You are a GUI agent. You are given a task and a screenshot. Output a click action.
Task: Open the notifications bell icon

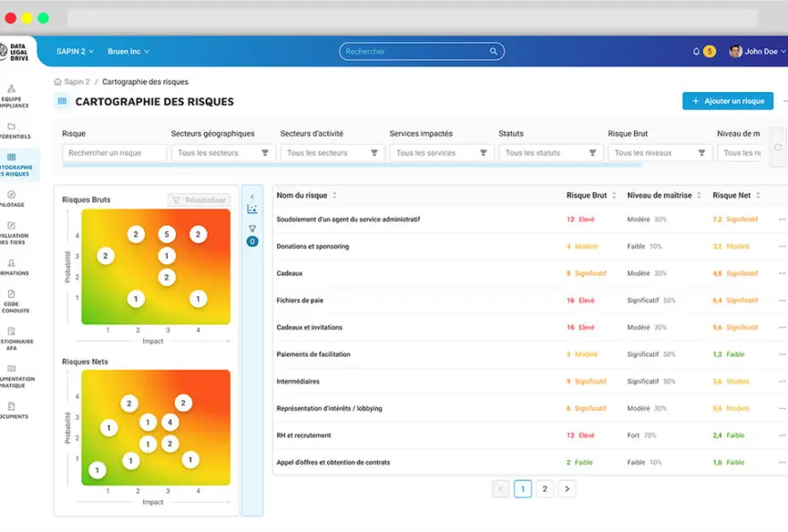click(696, 52)
